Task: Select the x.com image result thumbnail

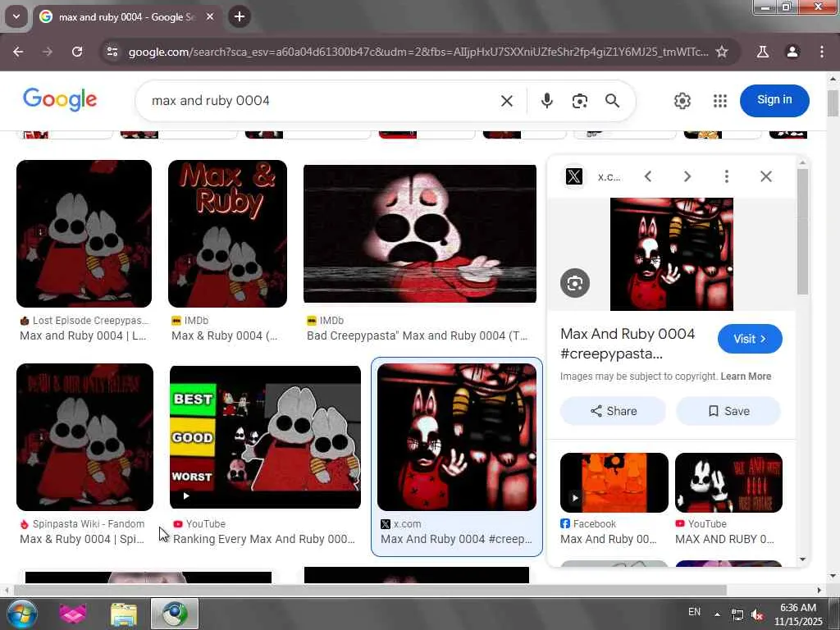Action: (x=456, y=437)
